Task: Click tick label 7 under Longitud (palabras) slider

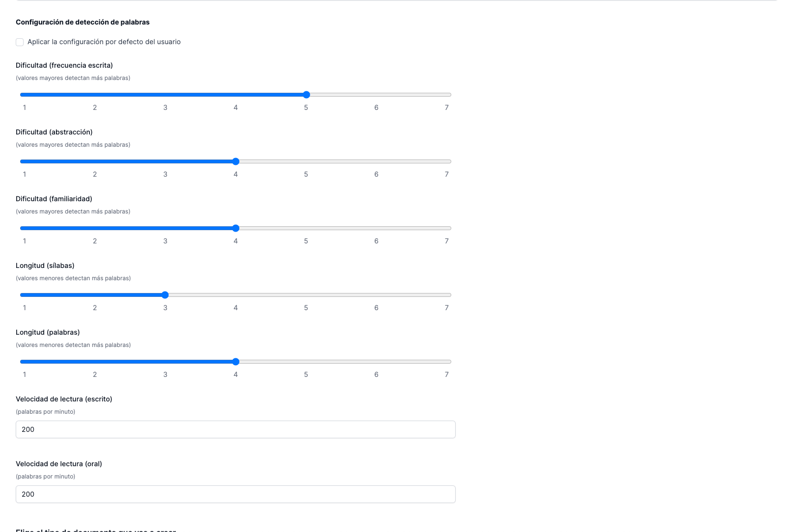Action: 447,374
